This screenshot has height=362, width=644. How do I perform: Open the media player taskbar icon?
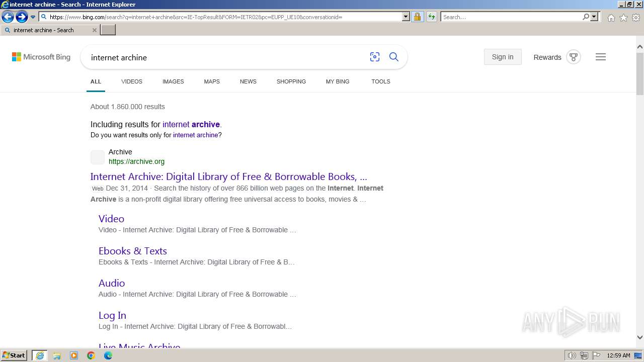pos(74,355)
